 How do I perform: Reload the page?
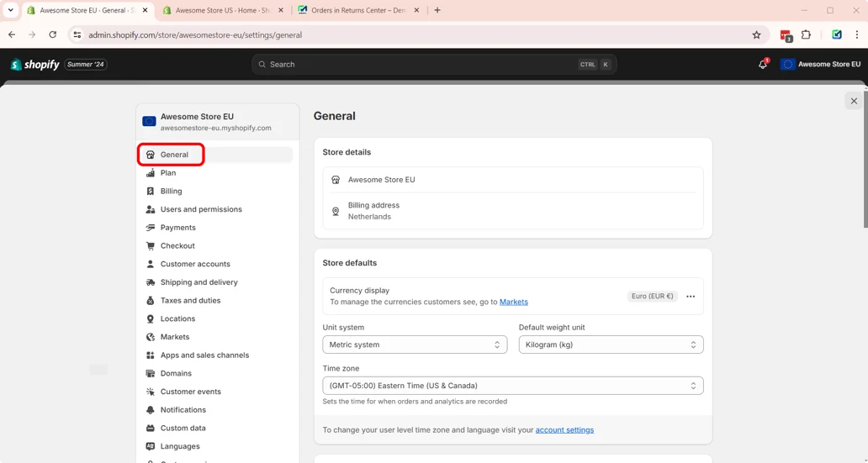coord(53,34)
